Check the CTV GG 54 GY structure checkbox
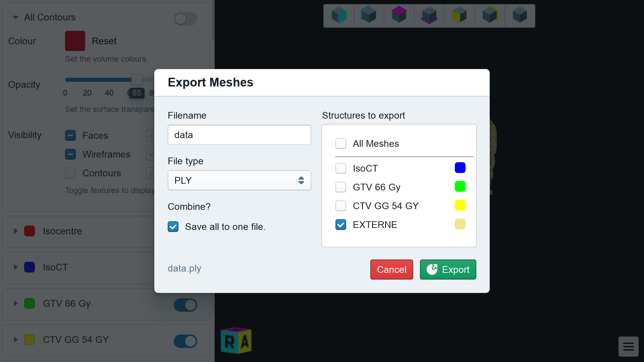Screen dimensions: 644x362 (341, 206)
